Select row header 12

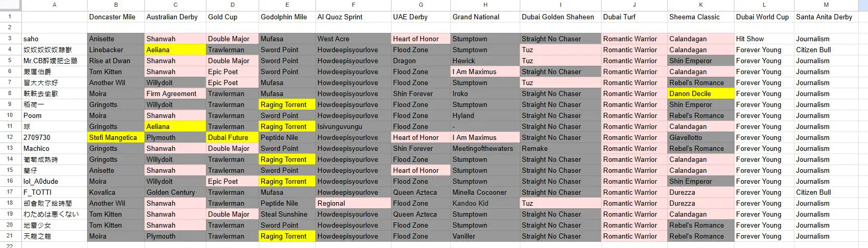click(x=10, y=137)
